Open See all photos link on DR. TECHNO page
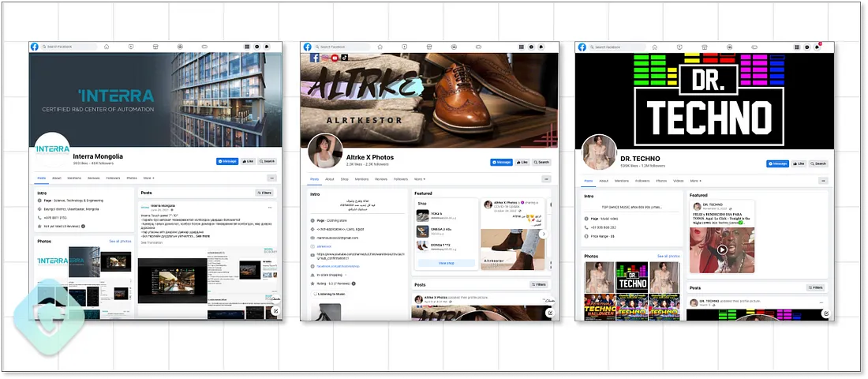 (668, 256)
